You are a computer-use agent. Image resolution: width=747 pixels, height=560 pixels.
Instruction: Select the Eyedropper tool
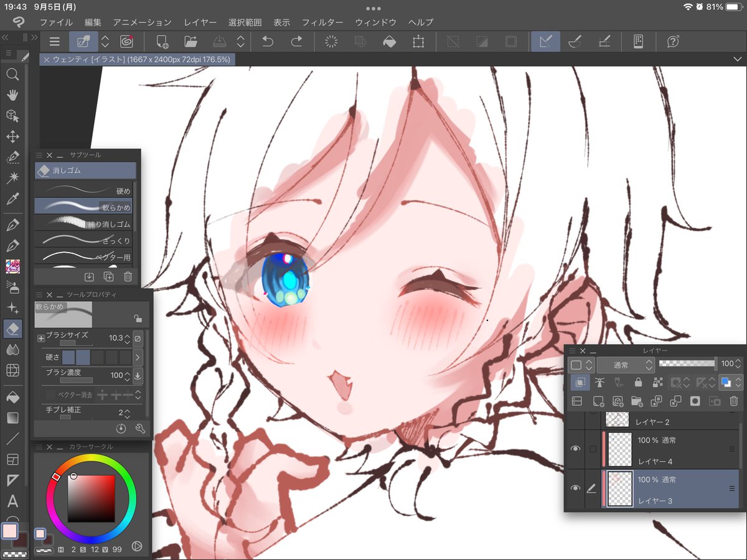12,199
